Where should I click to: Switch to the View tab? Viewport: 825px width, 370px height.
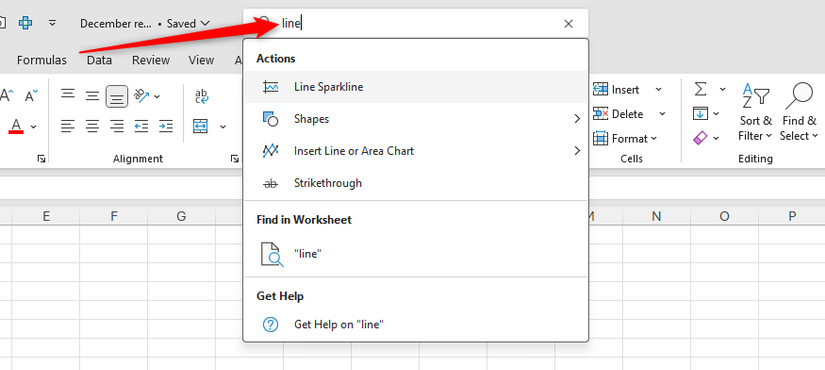201,60
